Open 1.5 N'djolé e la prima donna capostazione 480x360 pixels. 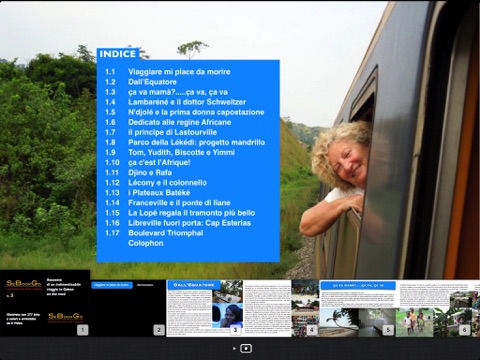tap(185, 112)
